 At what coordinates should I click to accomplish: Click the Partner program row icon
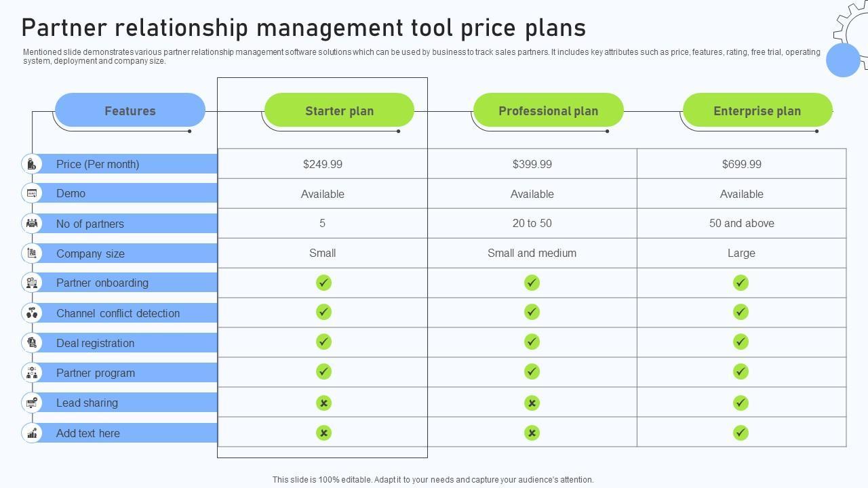[x=32, y=373]
